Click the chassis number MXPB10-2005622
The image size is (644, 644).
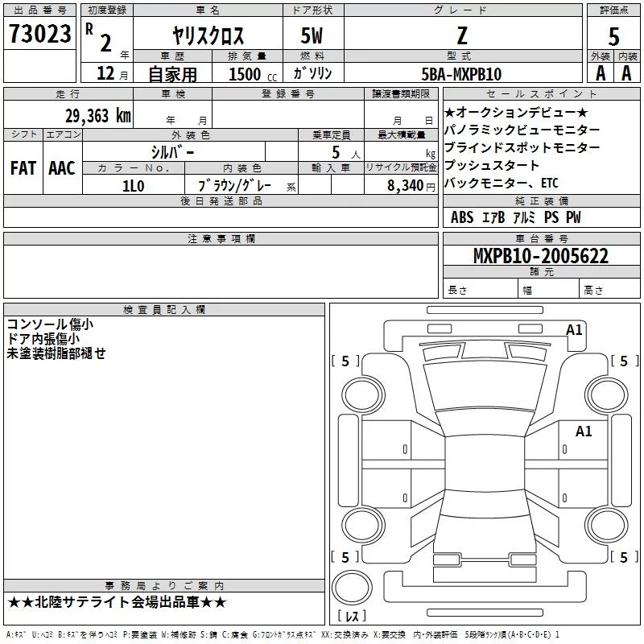[540, 256]
